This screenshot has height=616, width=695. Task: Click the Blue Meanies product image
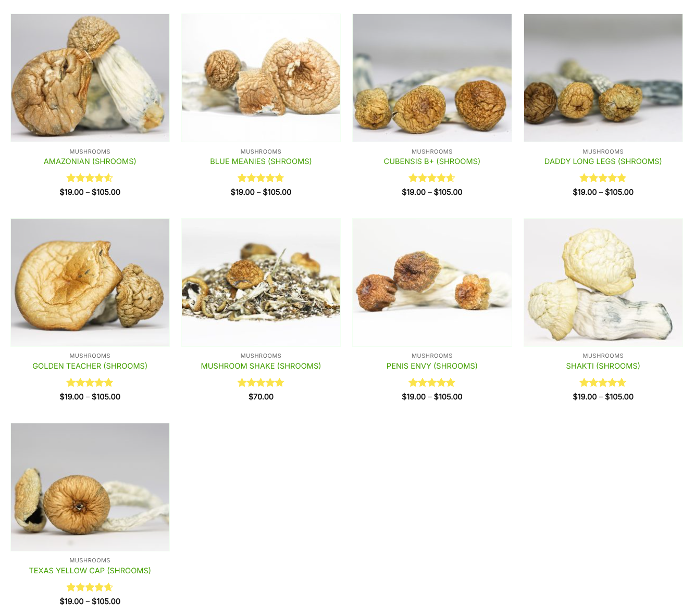pyautogui.click(x=261, y=78)
